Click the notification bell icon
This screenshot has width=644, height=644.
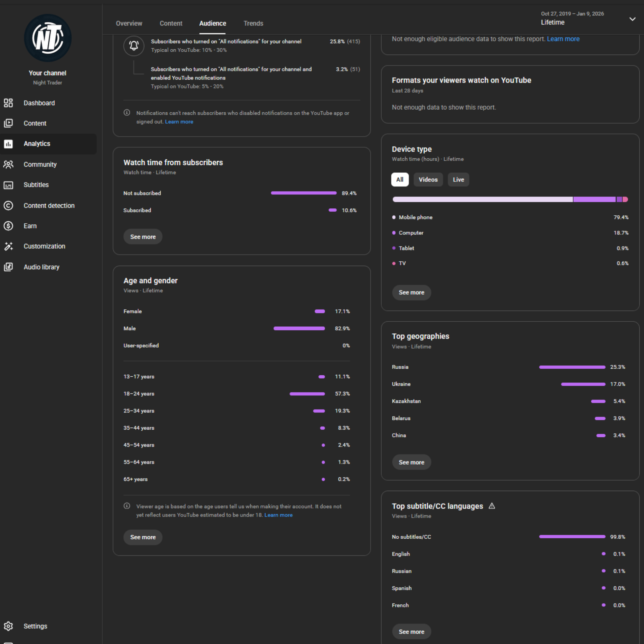click(x=134, y=46)
